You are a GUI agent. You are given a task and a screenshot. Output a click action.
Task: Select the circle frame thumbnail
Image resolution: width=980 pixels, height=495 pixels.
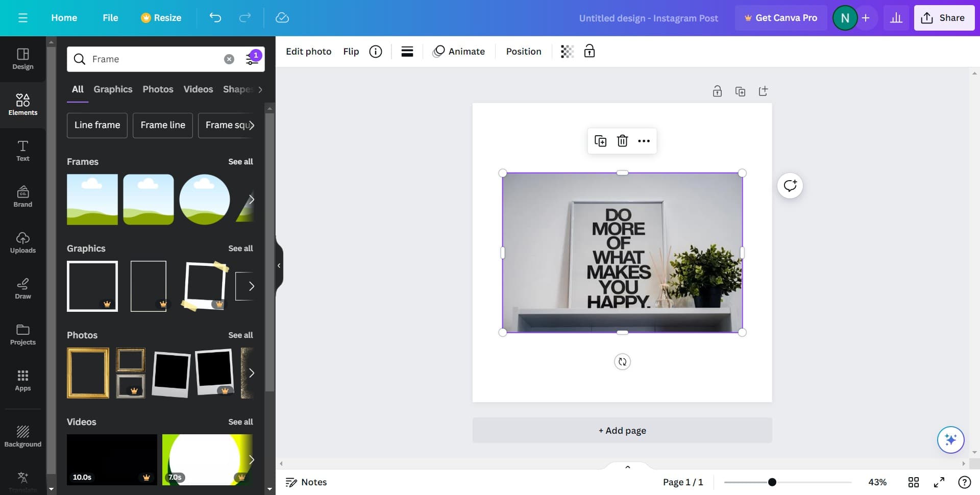(205, 200)
